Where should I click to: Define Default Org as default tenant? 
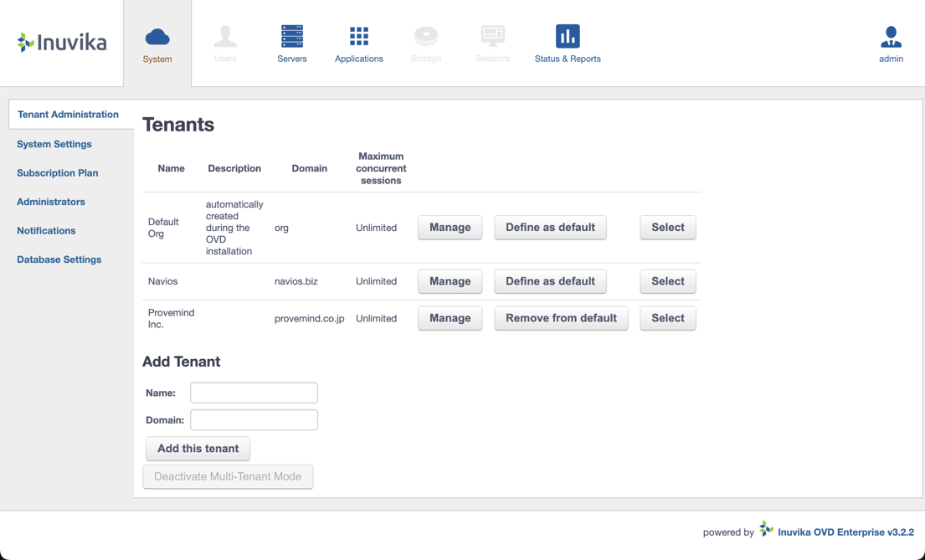tap(551, 228)
